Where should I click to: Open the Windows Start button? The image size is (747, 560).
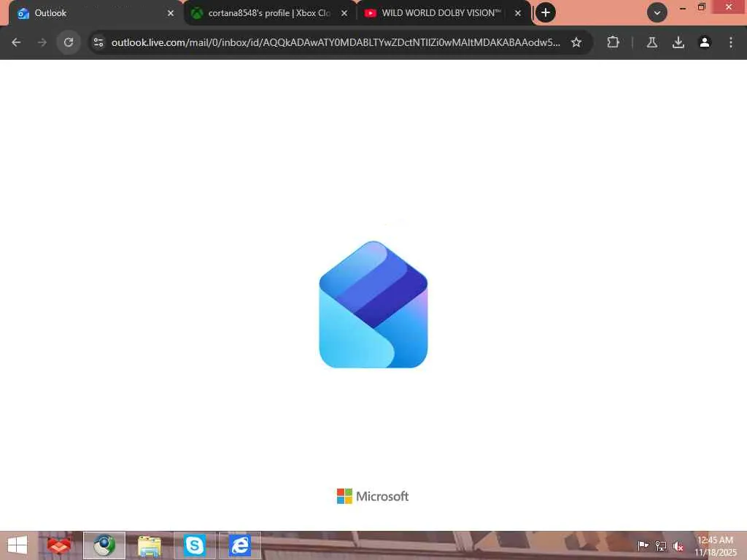[x=18, y=545]
